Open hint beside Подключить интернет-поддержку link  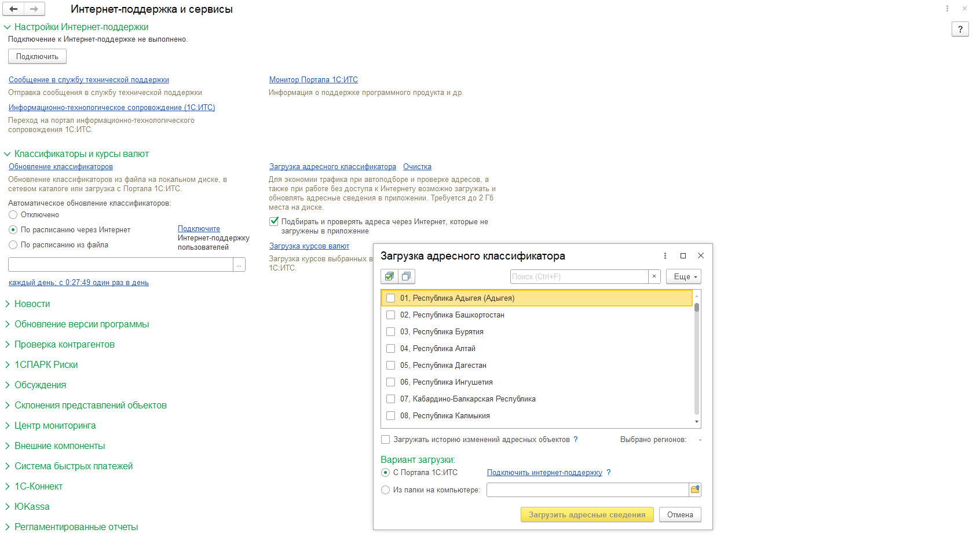click(609, 473)
